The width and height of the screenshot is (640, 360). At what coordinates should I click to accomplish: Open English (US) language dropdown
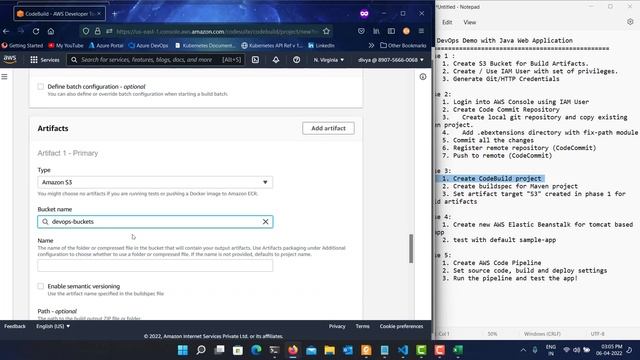click(53, 326)
